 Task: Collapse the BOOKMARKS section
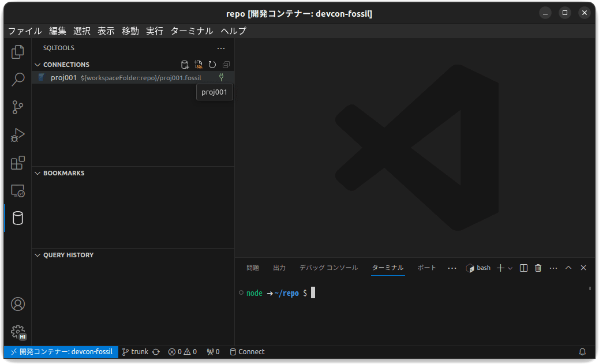click(38, 173)
